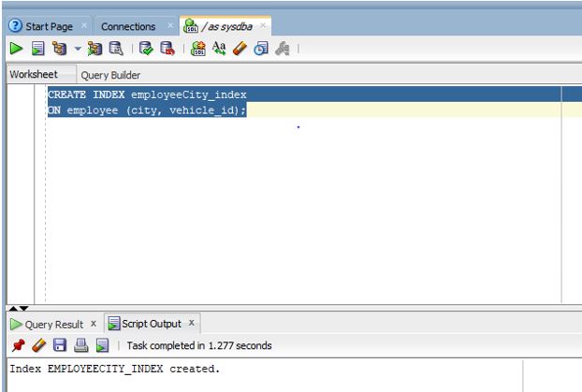This screenshot has height=392, width=582.
Task: Close the Script Output tab
Action: 192,323
